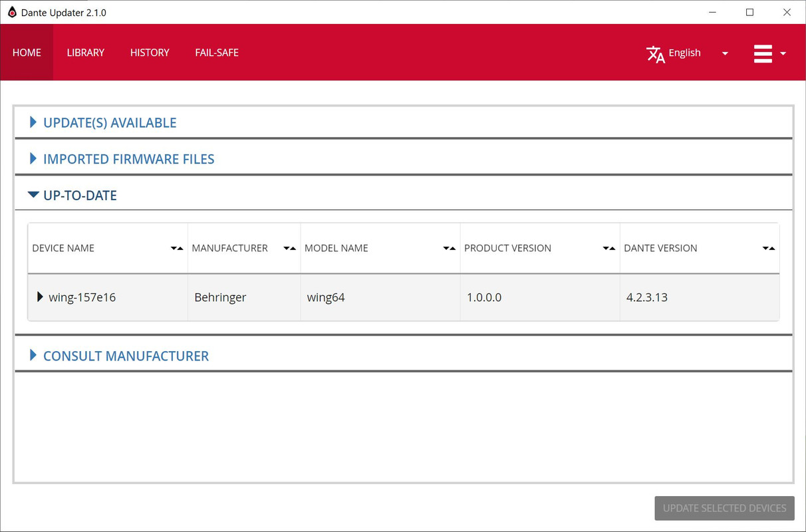The image size is (806, 532).
Task: Switch to the HISTORY tab
Action: (150, 53)
